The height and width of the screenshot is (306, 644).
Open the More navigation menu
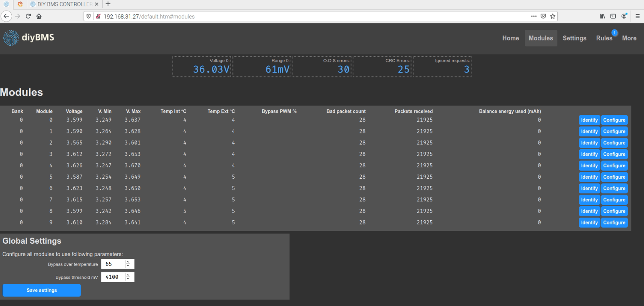629,38
